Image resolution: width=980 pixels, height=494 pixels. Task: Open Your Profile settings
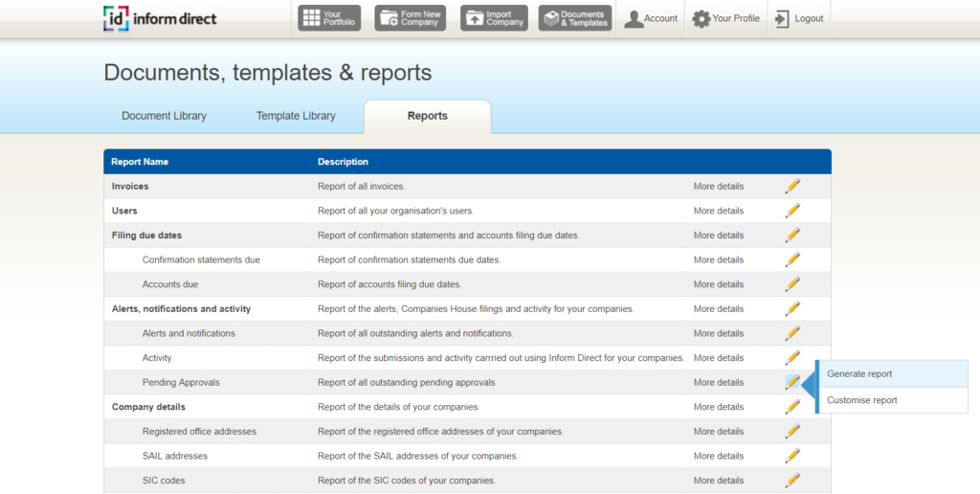[725, 18]
